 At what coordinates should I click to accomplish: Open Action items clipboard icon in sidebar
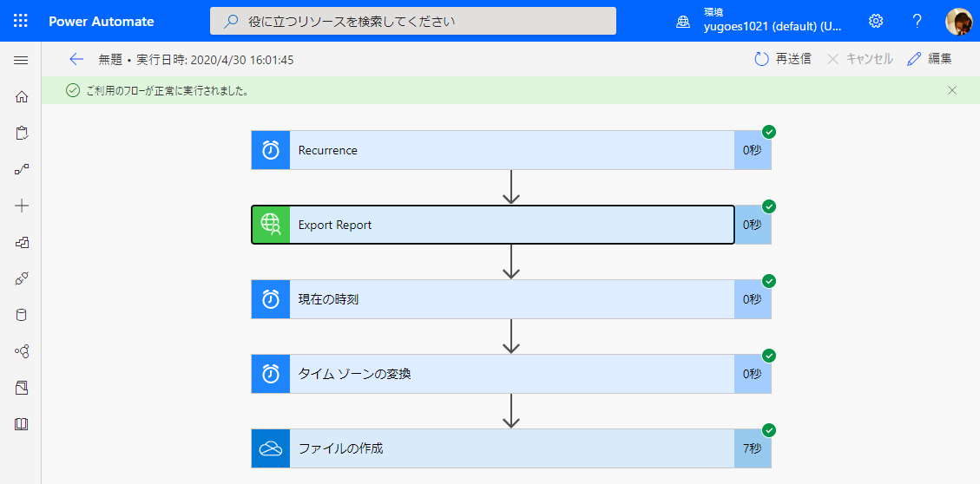pyautogui.click(x=21, y=133)
